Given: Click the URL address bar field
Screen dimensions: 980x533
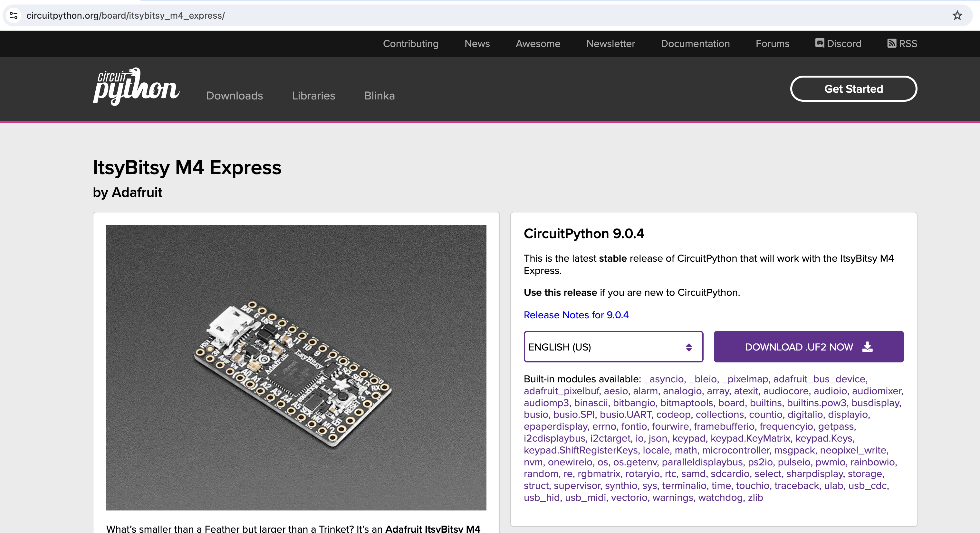Looking at the screenshot, I should (456, 15).
